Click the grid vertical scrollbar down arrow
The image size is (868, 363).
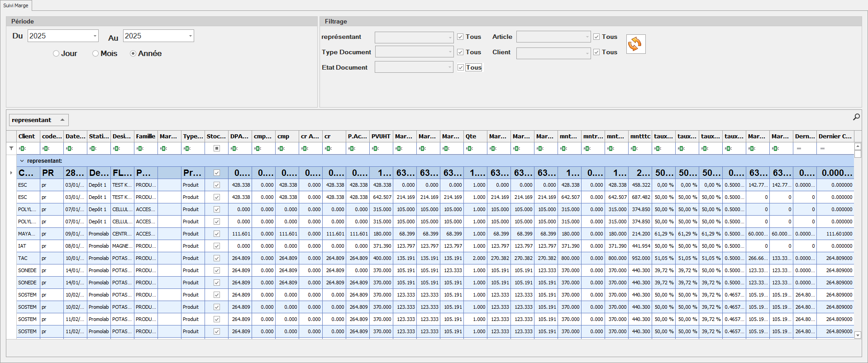click(x=857, y=335)
